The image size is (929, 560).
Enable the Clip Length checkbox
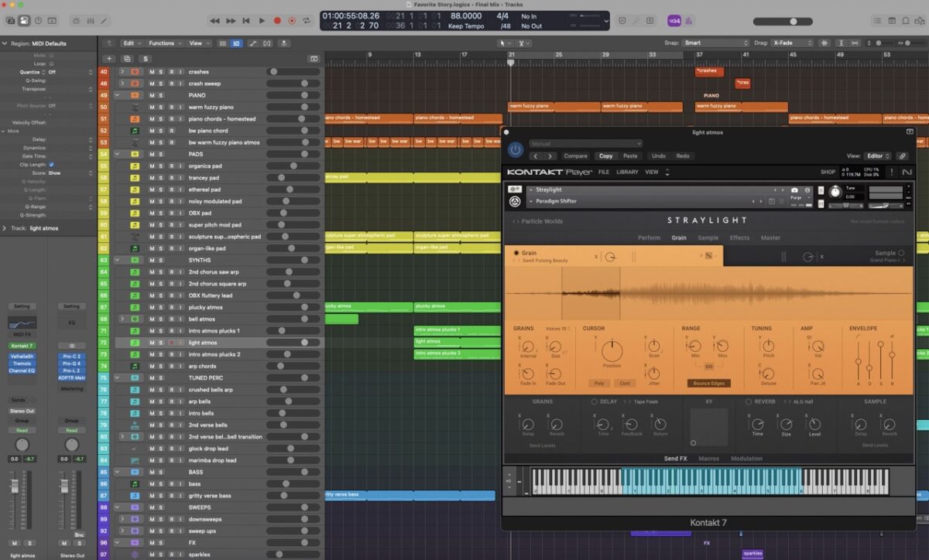(51, 165)
